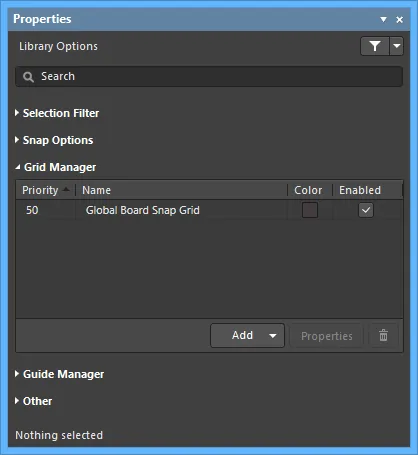Viewport: 418px width, 455px height.
Task: Close the Properties panel
Action: 399,20
